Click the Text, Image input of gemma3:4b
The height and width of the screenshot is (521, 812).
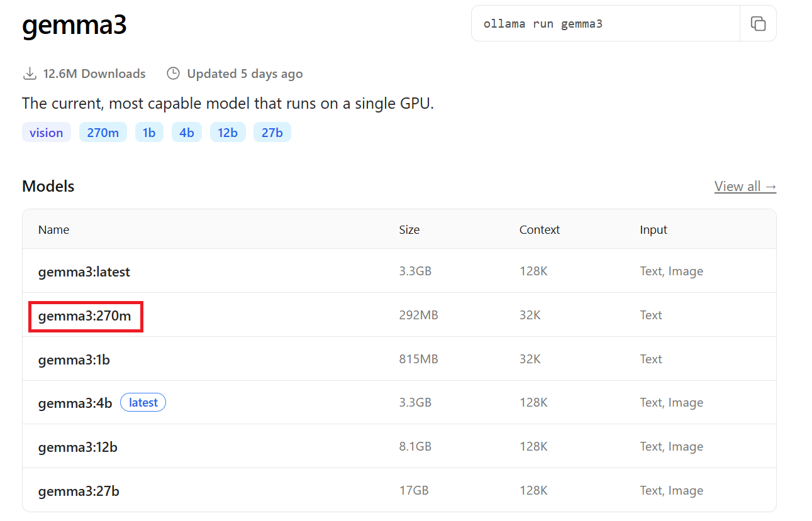pos(672,402)
